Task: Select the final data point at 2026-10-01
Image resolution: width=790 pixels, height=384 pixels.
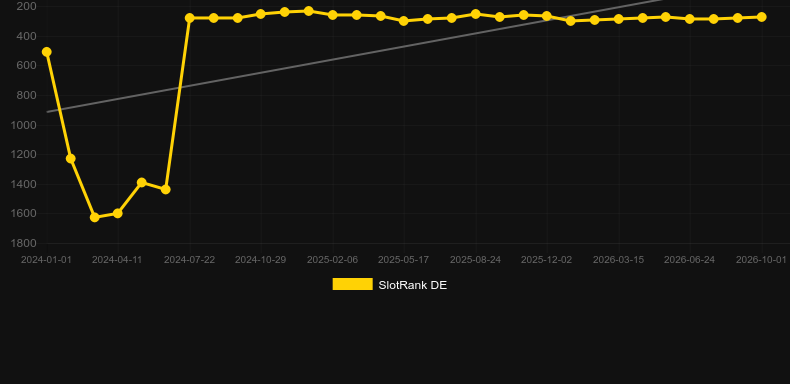Action: 761,17
